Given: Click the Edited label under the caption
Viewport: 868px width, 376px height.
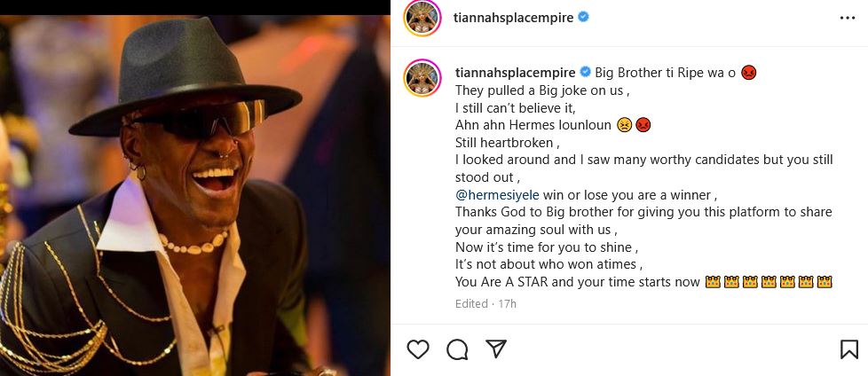Looking at the screenshot, I should coord(471,303).
